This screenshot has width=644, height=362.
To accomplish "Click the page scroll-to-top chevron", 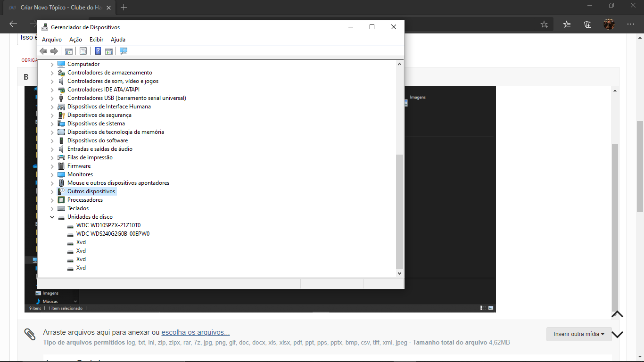I will [617, 314].
